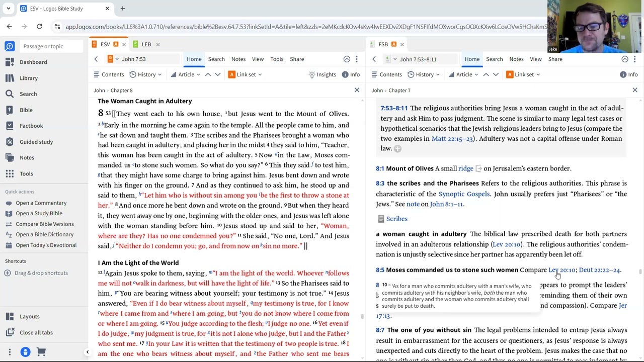Open the shopping cart icon
644x362 pixels.
41,352
